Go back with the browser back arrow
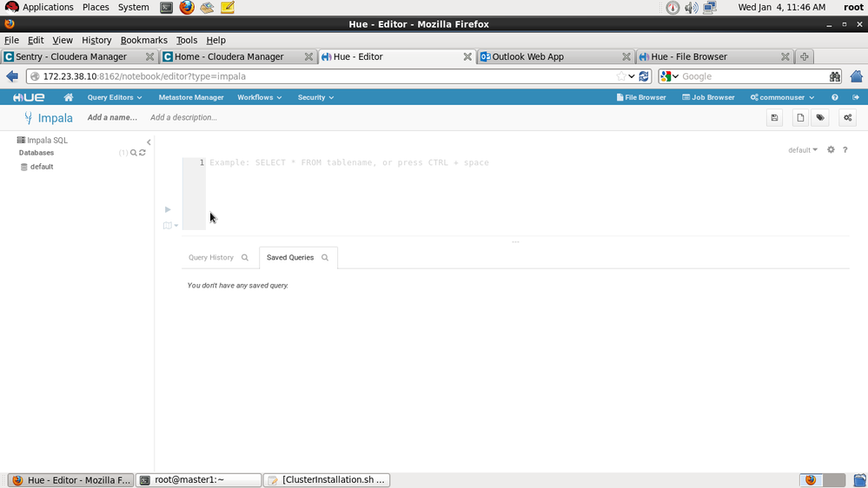This screenshot has width=868, height=488. 12,76
